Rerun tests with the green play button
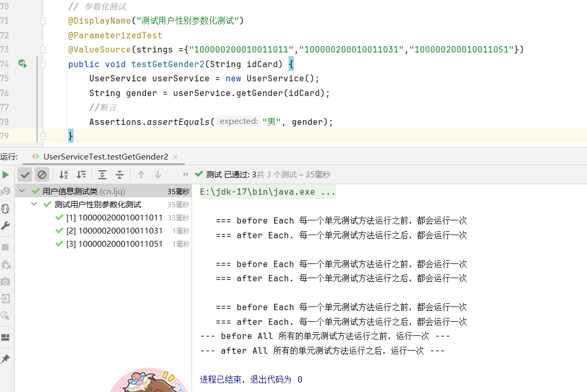 6,175
